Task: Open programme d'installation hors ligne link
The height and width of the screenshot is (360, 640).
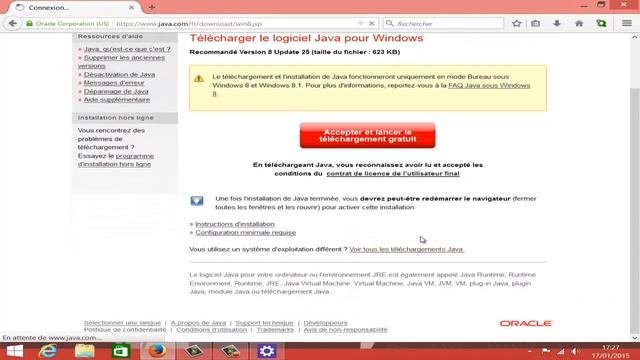Action: pos(116,160)
